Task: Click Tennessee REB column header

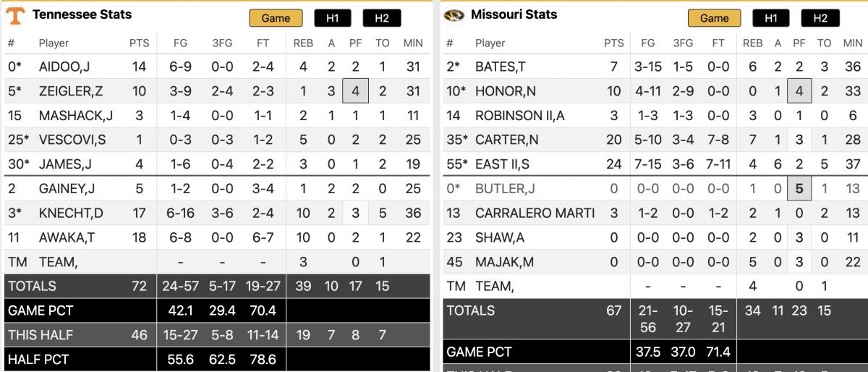Action: [x=303, y=43]
